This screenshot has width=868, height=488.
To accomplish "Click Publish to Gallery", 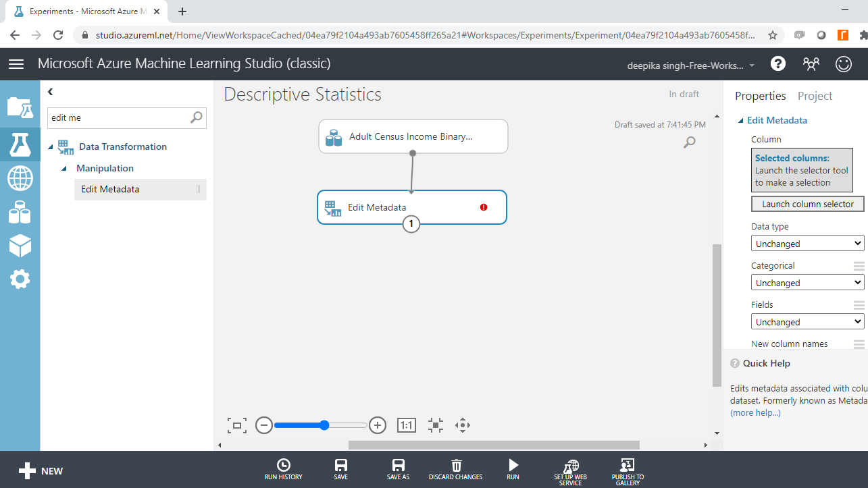I will [x=628, y=472].
